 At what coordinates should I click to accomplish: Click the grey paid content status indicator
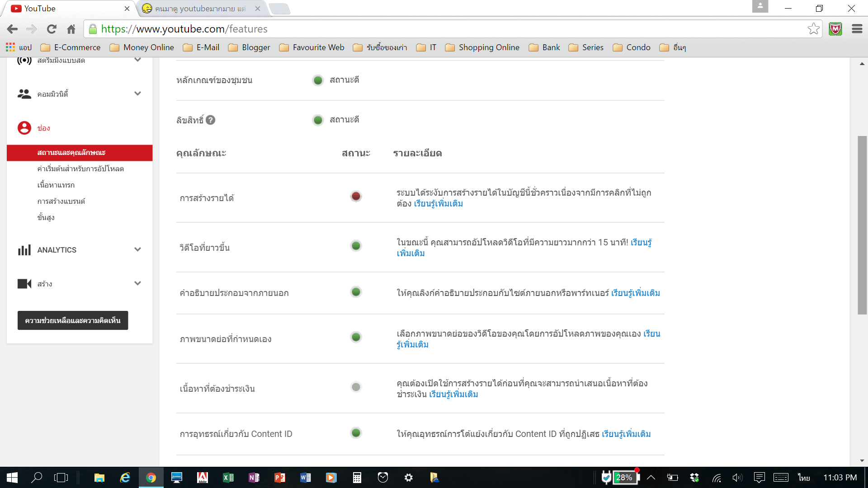(356, 387)
